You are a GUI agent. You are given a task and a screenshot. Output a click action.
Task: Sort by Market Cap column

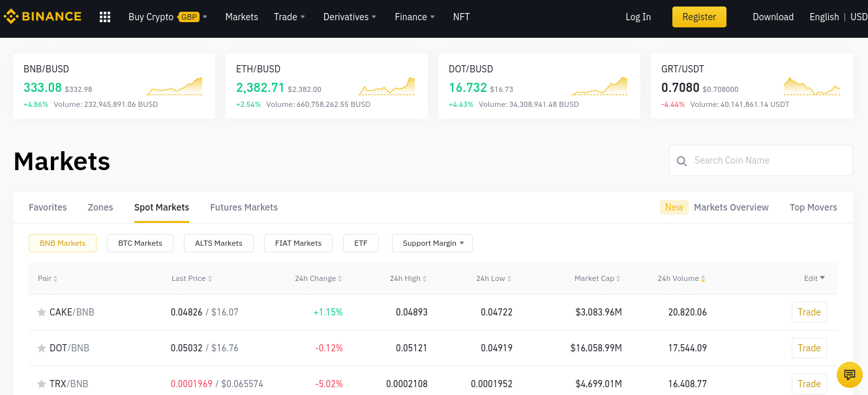click(598, 278)
